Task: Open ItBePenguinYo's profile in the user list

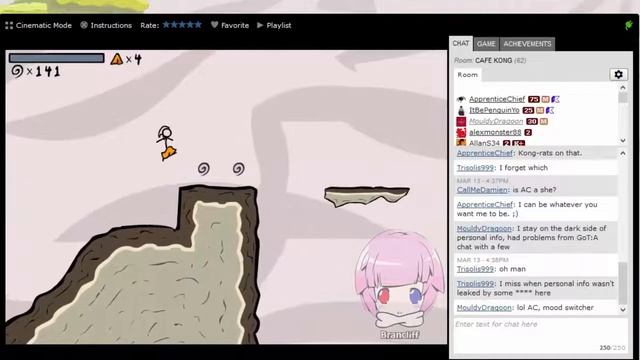Action: tap(494, 110)
